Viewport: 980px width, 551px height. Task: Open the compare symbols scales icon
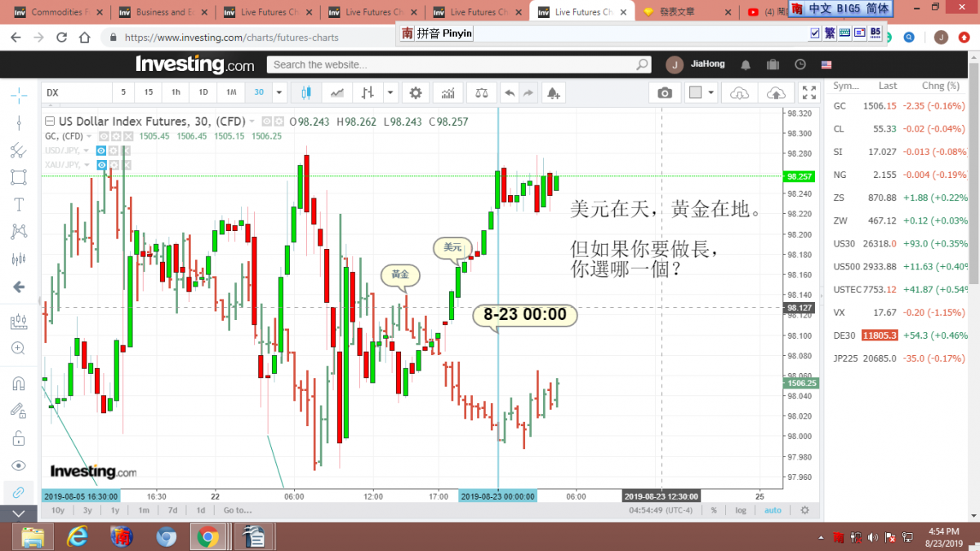tap(482, 92)
